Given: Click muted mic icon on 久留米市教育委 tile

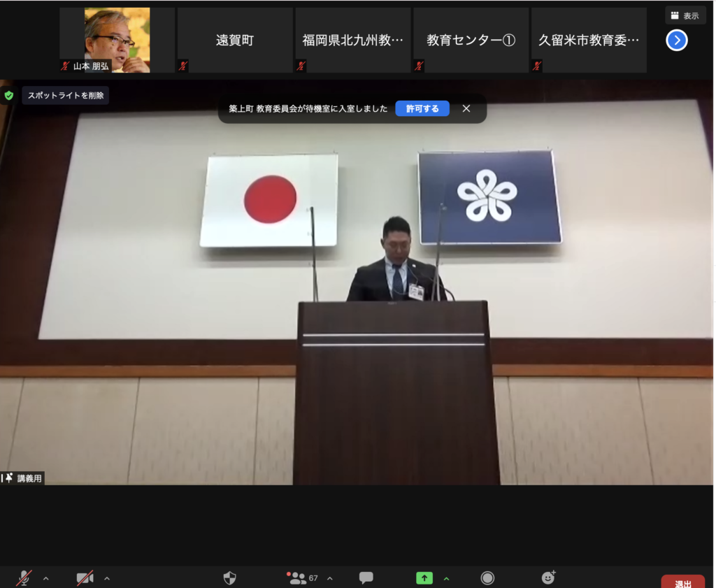Looking at the screenshot, I should coord(537,66).
